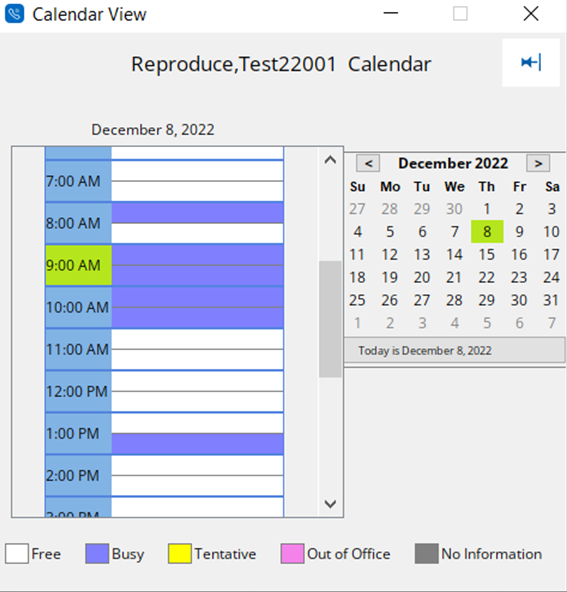The height and width of the screenshot is (592, 567).
Task: Click Today is December 8, 2022 link
Action: click(425, 351)
